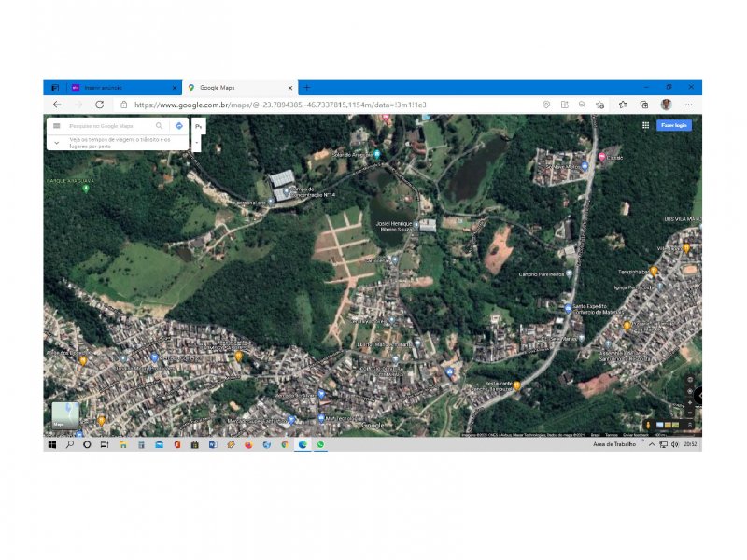Open the Favorites list icon

pos(623,105)
